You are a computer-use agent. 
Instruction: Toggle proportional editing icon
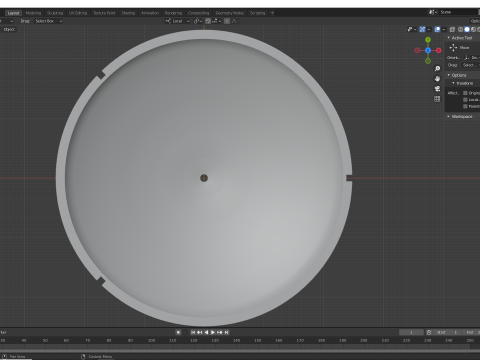click(227, 21)
